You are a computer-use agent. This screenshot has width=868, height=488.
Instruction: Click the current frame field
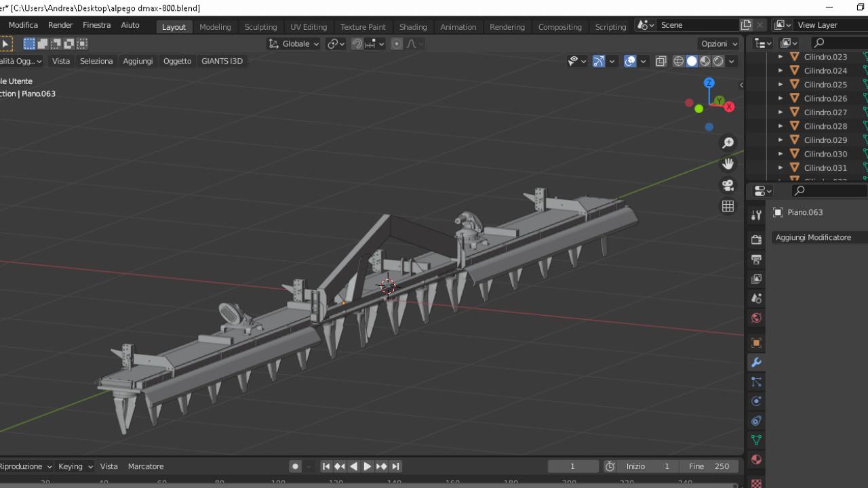573,466
